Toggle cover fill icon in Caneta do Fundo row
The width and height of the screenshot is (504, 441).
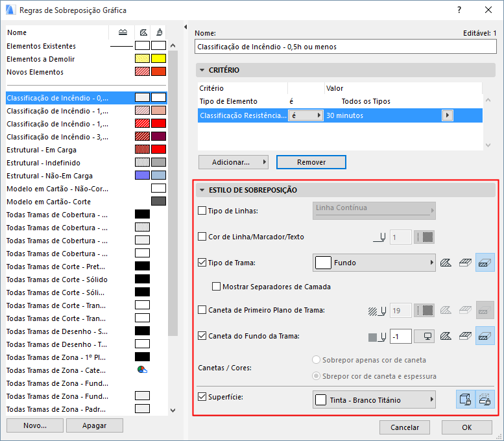(x=465, y=336)
